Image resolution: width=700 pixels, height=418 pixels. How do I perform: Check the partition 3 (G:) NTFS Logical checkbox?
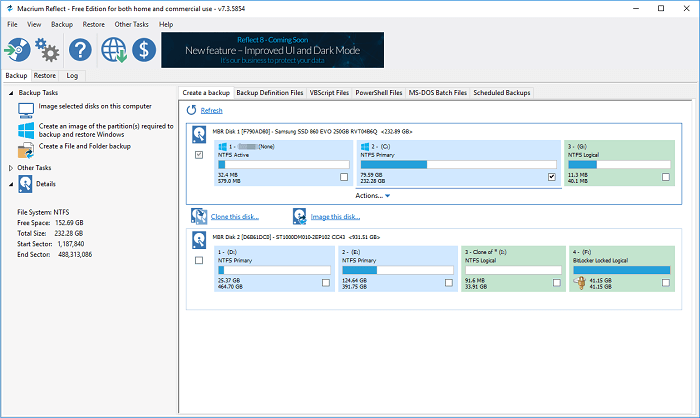[x=666, y=177]
